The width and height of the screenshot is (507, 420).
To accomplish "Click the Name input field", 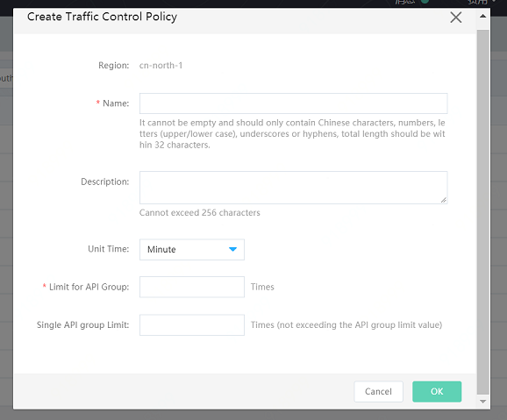I will 293,103.
